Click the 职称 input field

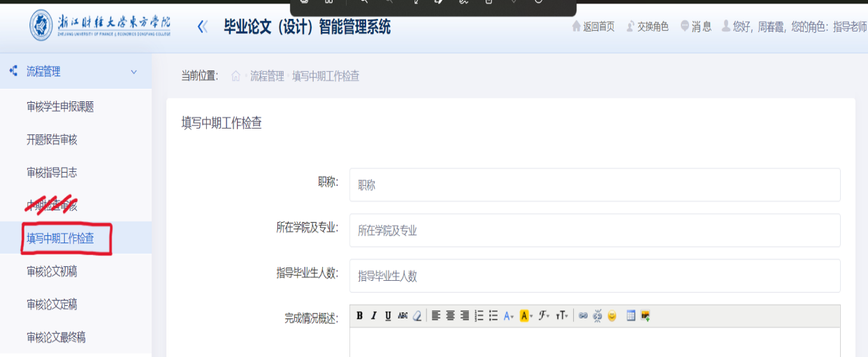pyautogui.click(x=594, y=185)
